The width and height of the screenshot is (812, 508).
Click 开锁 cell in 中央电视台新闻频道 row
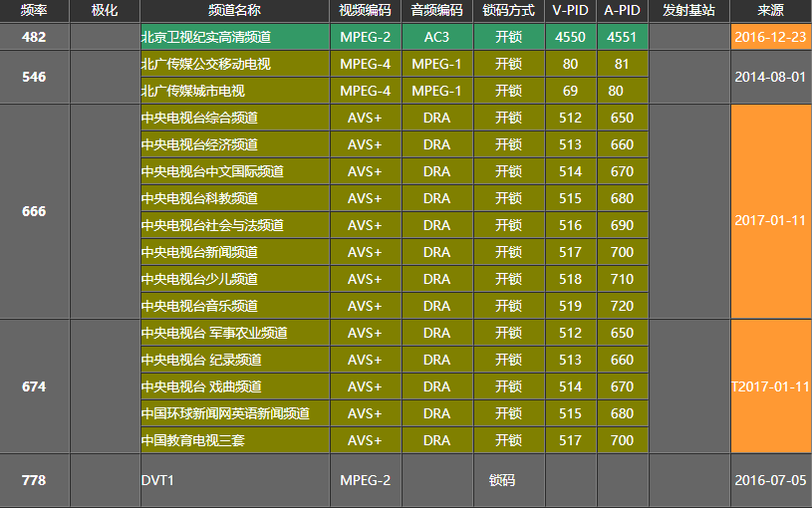[508, 252]
